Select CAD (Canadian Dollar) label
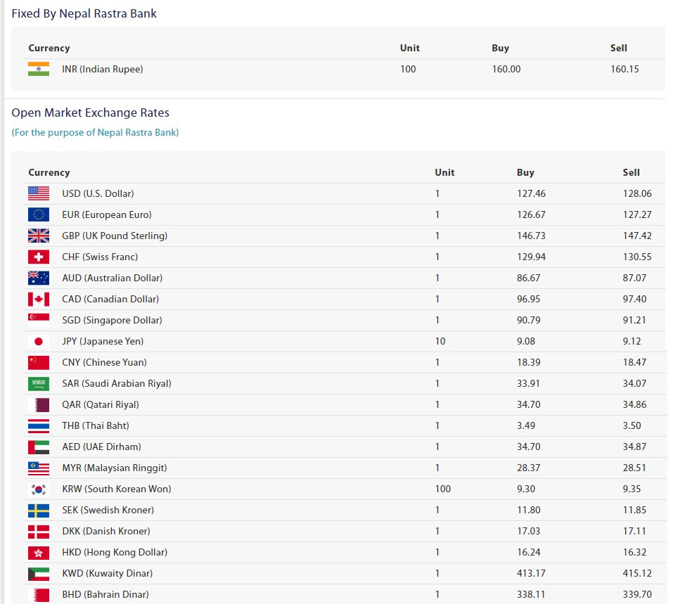 coord(110,300)
